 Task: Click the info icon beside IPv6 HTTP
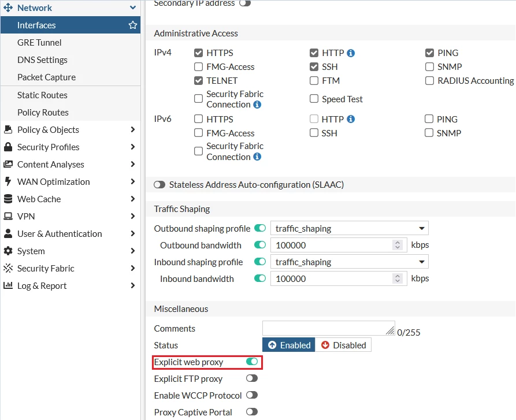point(351,119)
